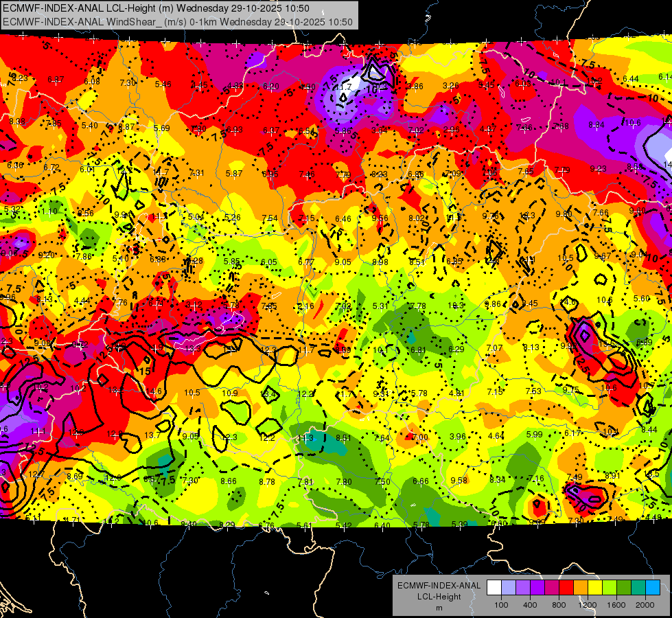Click the grid value 4.64
The width and height of the screenshot is (672, 618).
496,436
